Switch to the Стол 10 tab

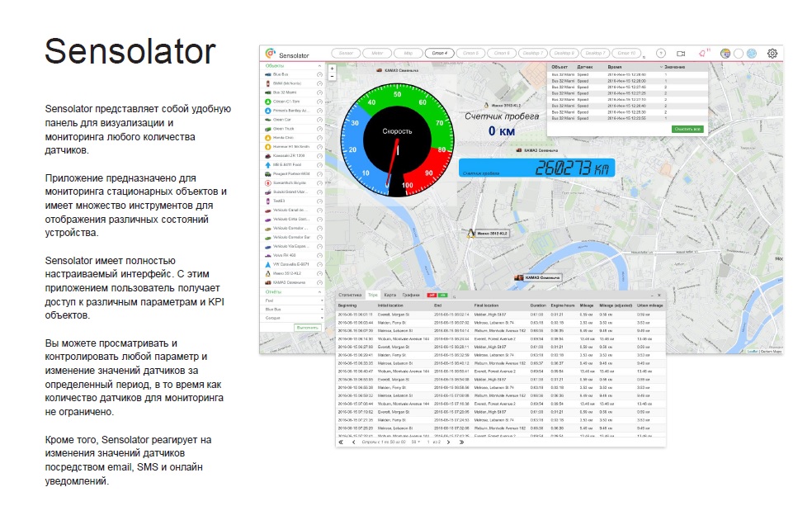pos(626,54)
